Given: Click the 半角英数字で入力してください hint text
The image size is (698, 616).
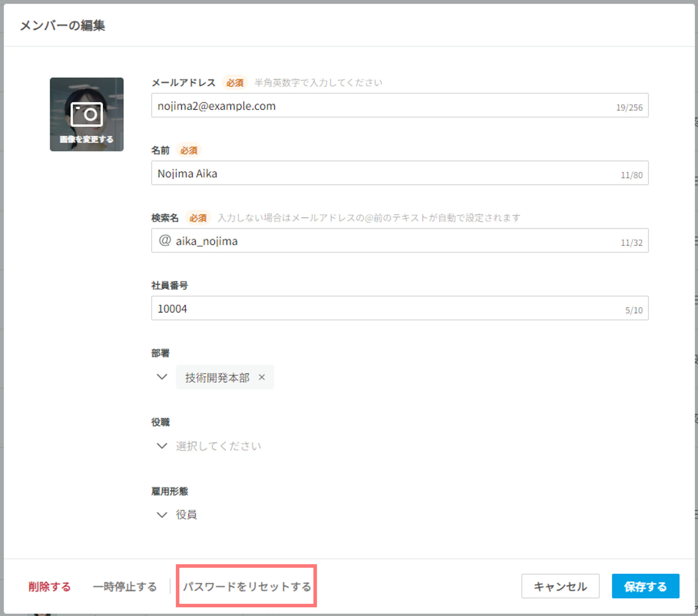Looking at the screenshot, I should coord(318,83).
